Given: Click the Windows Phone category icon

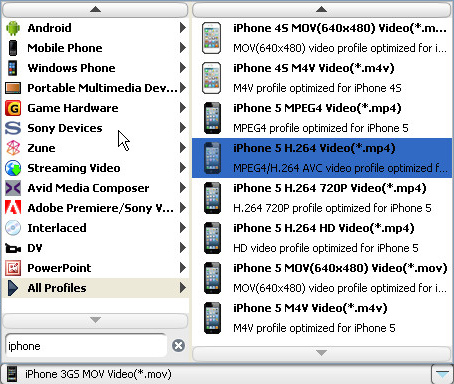Looking at the screenshot, I should click(13, 68).
